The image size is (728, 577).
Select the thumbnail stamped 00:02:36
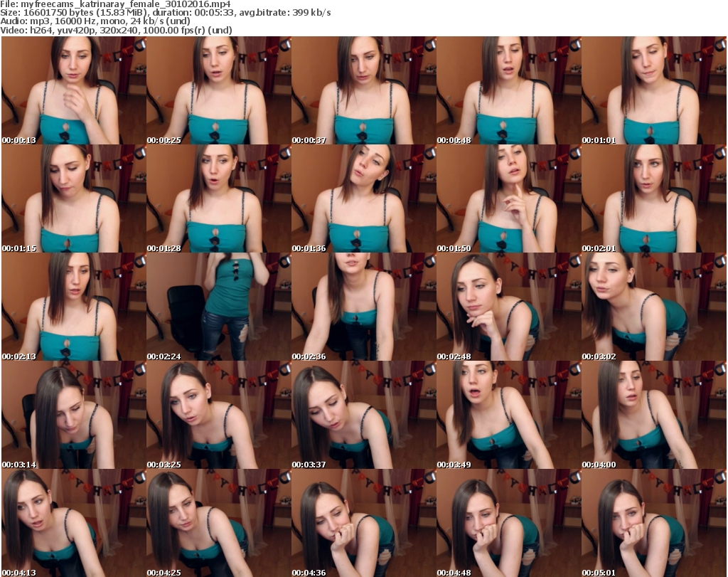[363, 307]
